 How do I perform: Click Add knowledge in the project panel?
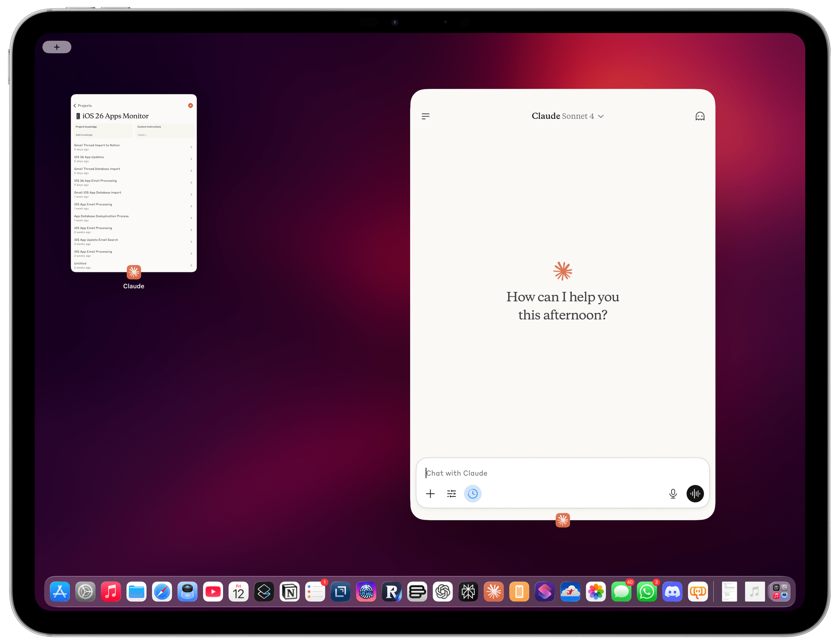tap(84, 135)
